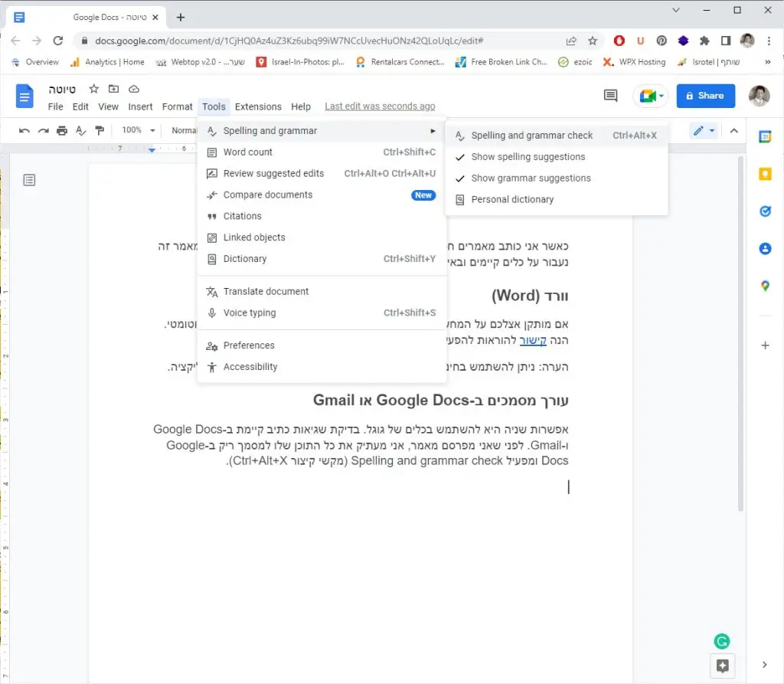The image size is (784, 684).
Task: Open the Edit menu
Action: (80, 106)
